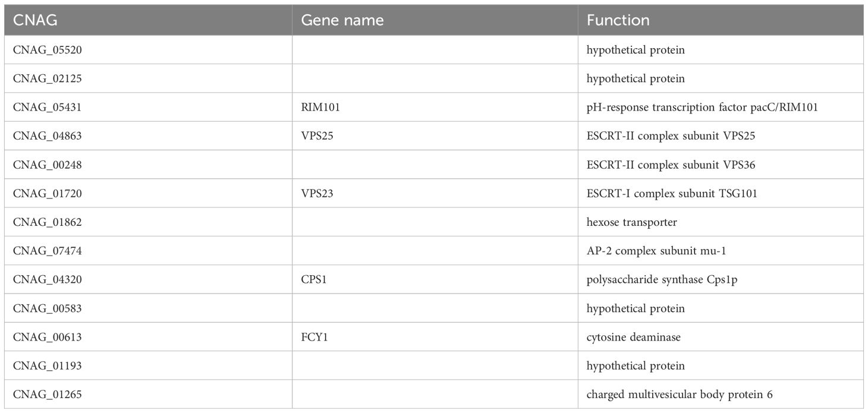Click the ESCRT-I complex subunit TSG101 cell
Image resolution: width=868 pixels, height=413 pixels.
click(x=721, y=193)
